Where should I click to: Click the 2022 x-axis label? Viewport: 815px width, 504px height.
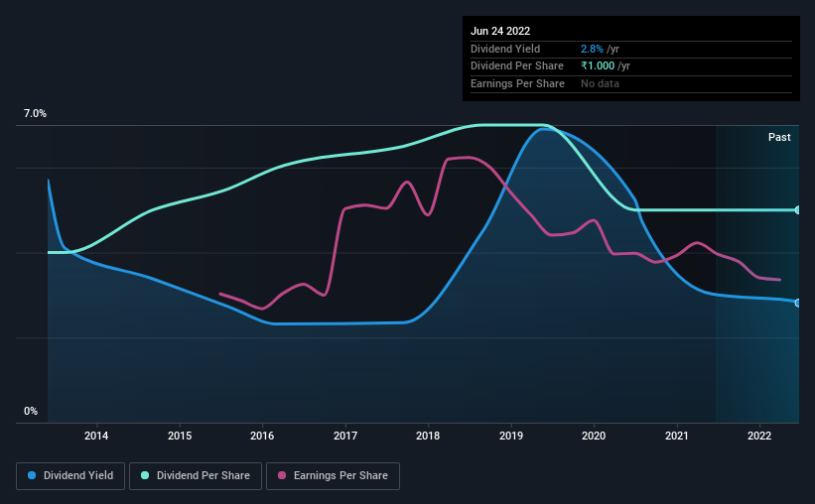[x=759, y=436]
